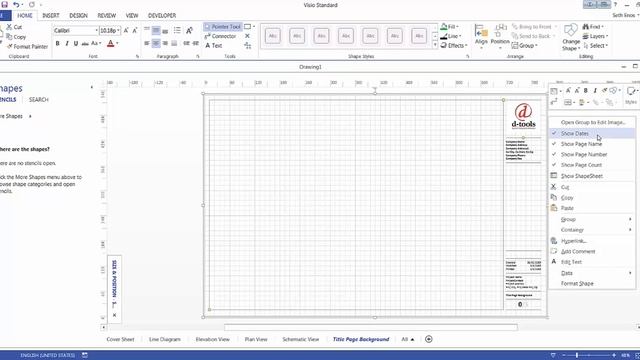Viewport: 640px width, 360px height.
Task: Toggle Show Page Number option
Action: pos(591,155)
